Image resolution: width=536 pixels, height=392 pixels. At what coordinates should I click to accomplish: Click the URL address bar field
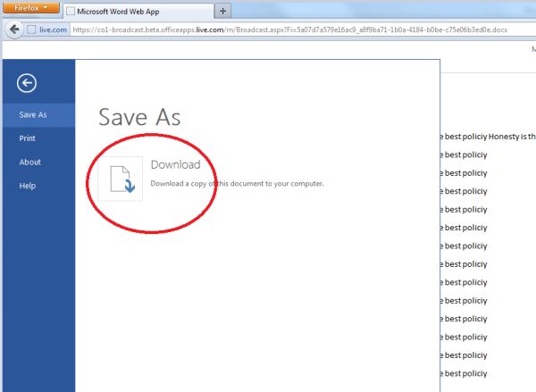click(303, 29)
